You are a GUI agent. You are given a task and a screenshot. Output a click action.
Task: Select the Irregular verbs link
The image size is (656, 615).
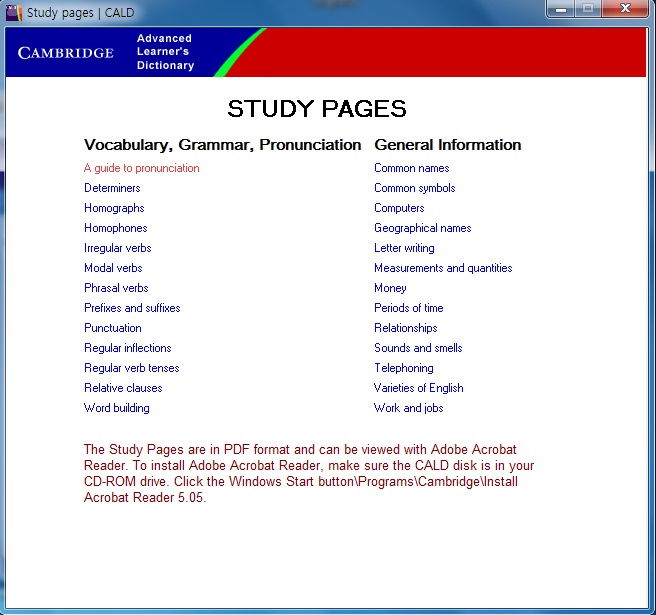coord(118,248)
